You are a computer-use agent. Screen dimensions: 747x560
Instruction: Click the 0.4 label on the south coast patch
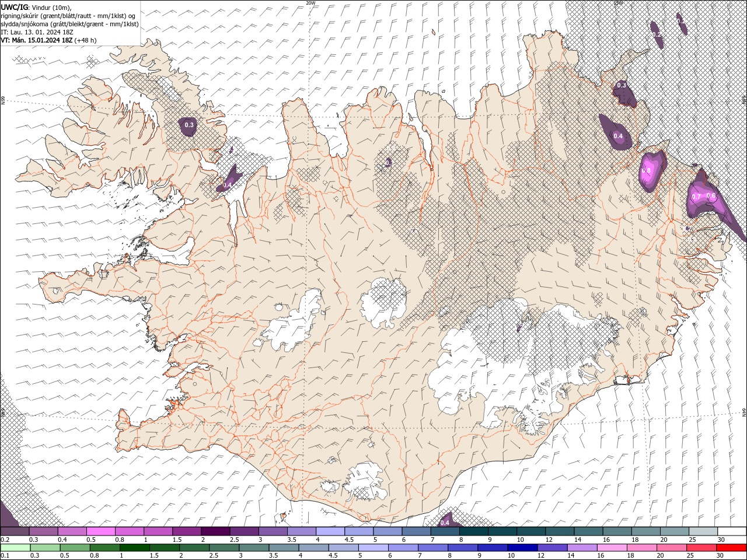point(445,523)
